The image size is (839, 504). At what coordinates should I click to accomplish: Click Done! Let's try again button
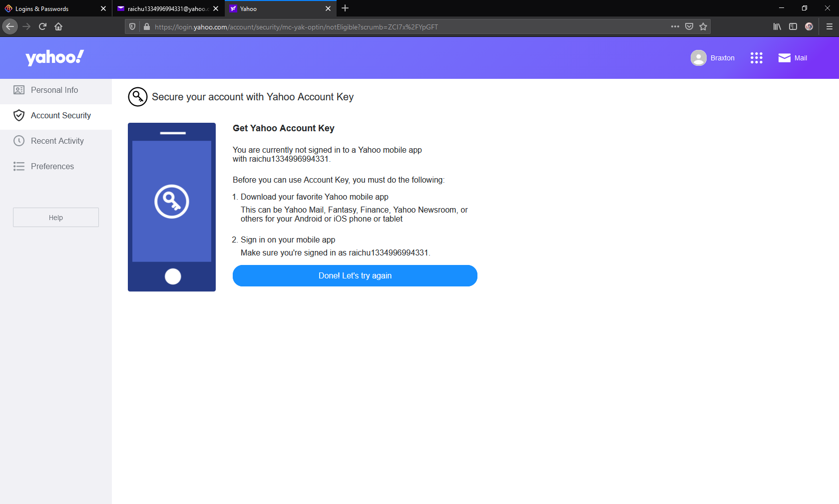pos(355,275)
